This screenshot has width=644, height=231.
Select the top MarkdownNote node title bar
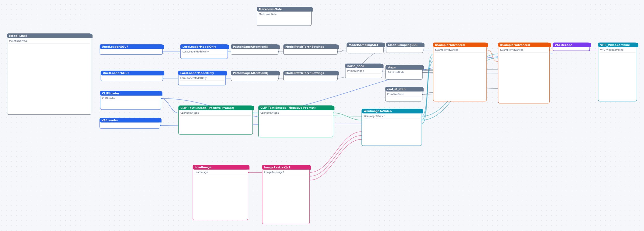pyautogui.click(x=285, y=9)
